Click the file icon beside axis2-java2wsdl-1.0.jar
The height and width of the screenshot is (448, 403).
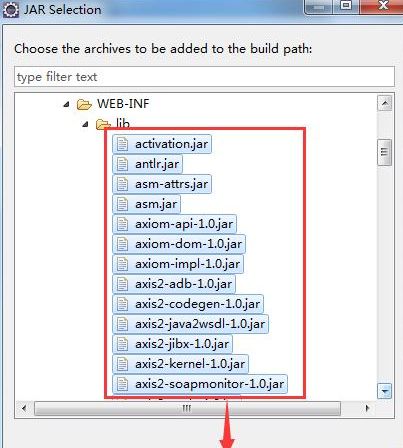pyautogui.click(x=122, y=324)
